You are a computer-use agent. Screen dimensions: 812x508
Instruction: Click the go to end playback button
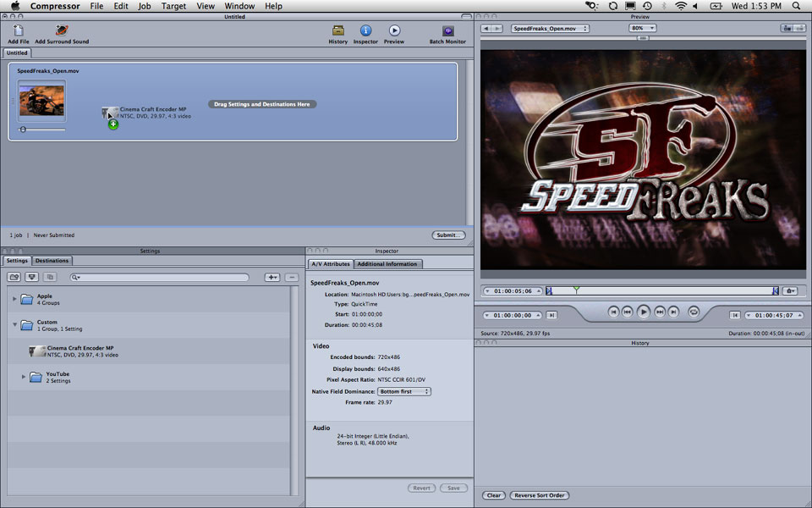point(673,312)
